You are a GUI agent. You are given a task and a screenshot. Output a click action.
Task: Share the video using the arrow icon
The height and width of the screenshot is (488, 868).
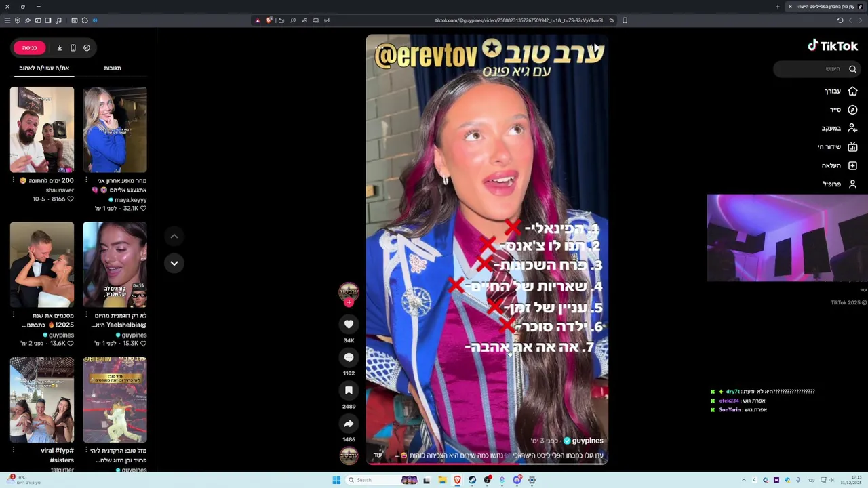[349, 424]
